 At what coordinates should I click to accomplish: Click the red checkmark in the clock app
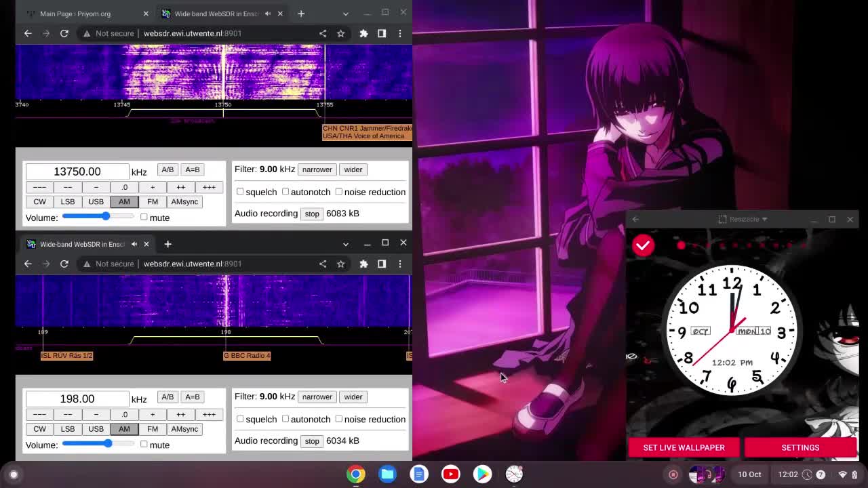[643, 245]
